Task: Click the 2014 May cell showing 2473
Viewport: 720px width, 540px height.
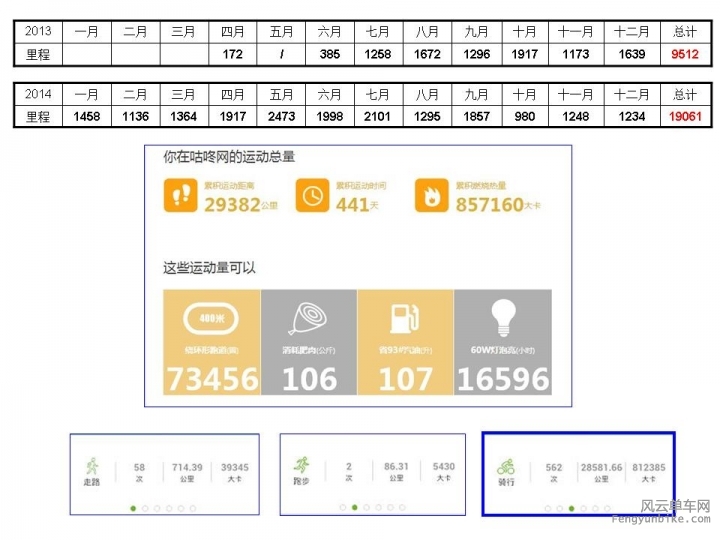Action: pyautogui.click(x=282, y=117)
